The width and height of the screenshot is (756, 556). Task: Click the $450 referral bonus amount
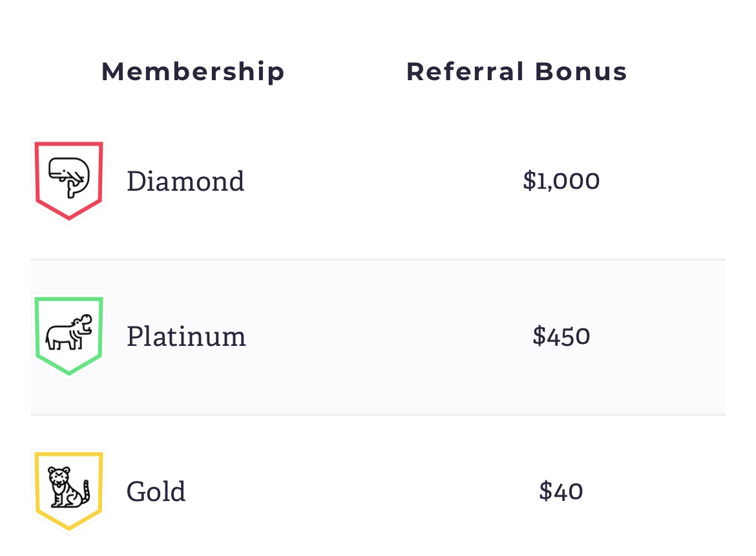(562, 336)
